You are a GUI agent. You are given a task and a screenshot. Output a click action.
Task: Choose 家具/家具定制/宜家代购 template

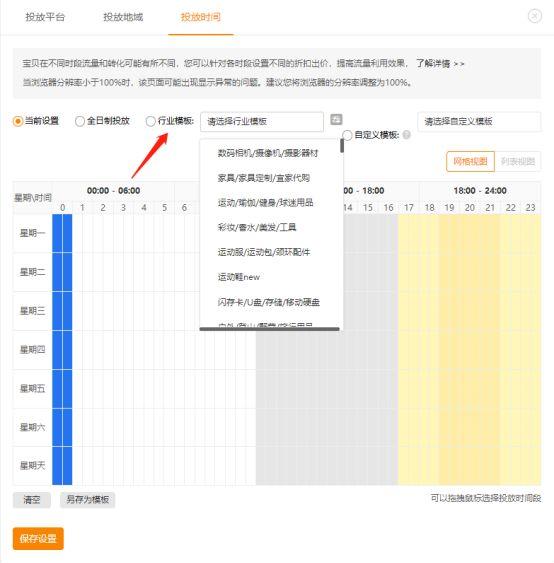point(264,178)
